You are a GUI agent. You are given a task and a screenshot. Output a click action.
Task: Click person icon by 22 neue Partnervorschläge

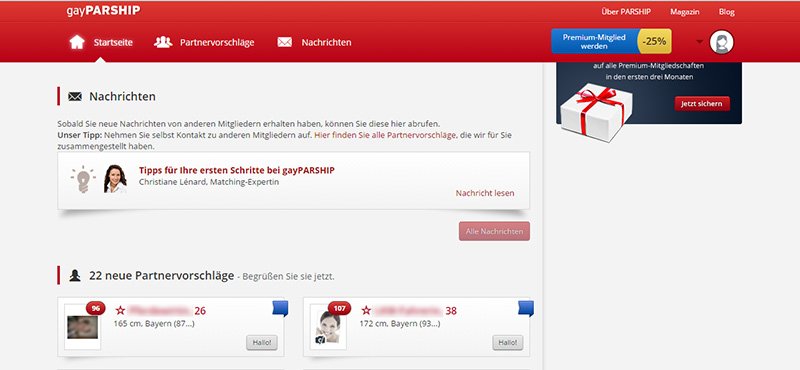[x=75, y=276]
